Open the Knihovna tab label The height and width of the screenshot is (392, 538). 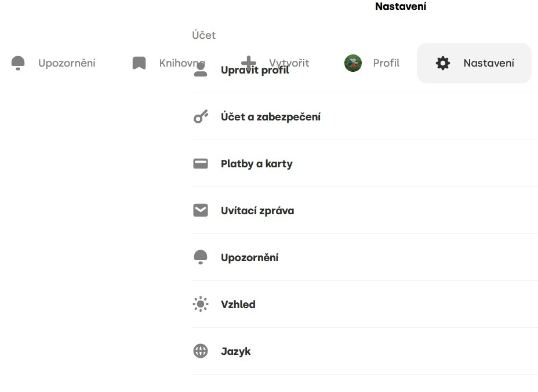tap(174, 63)
